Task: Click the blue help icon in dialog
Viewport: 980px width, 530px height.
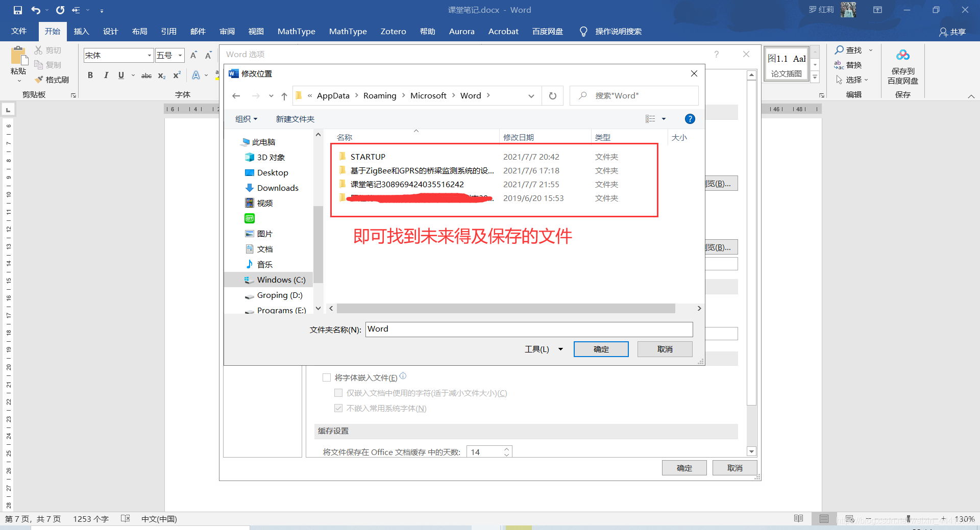Action: tap(690, 119)
